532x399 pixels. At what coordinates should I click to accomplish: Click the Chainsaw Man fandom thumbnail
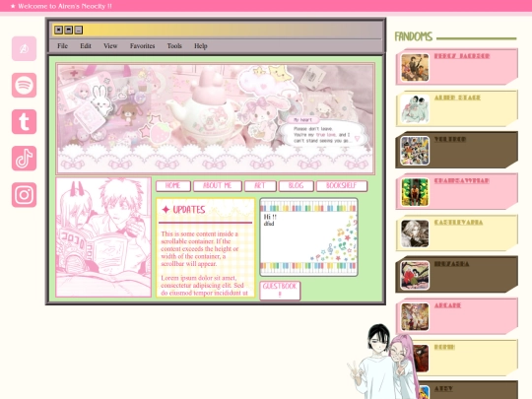click(x=415, y=192)
